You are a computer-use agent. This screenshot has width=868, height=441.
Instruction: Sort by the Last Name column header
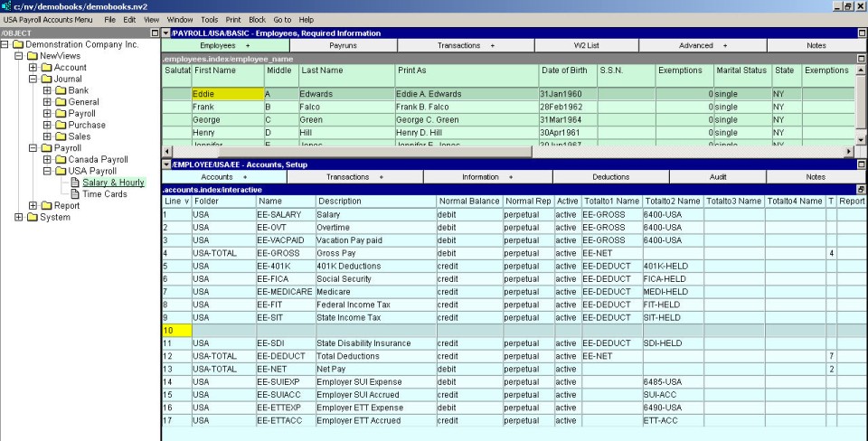point(322,70)
